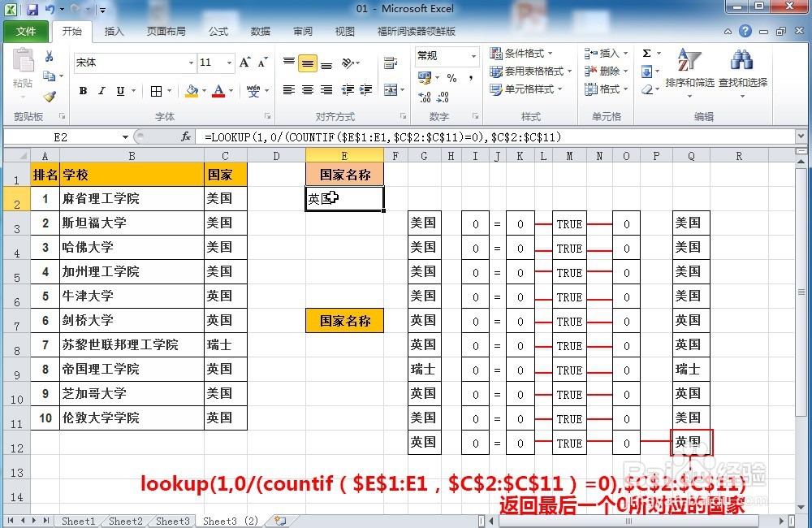Align text left

(x=289, y=90)
